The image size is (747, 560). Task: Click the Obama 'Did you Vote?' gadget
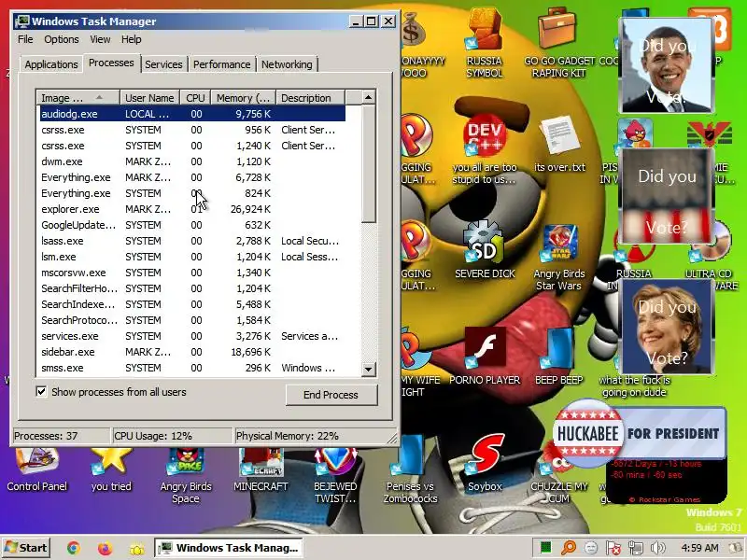click(x=666, y=65)
